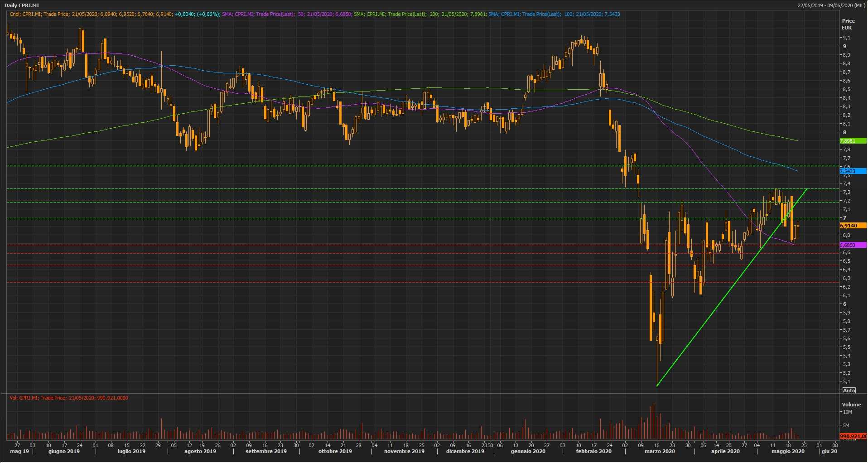The height and width of the screenshot is (463, 868).
Task: Click the red 990.921,00 volume value tag
Action: 853,436
